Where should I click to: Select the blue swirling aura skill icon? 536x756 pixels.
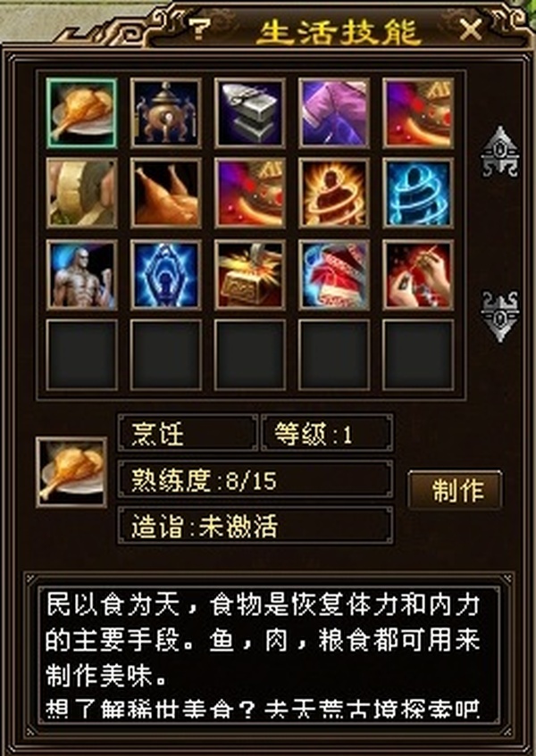[418, 193]
